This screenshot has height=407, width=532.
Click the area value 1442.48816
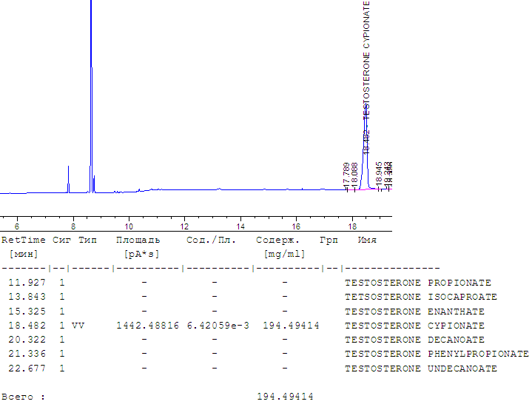tap(147, 326)
